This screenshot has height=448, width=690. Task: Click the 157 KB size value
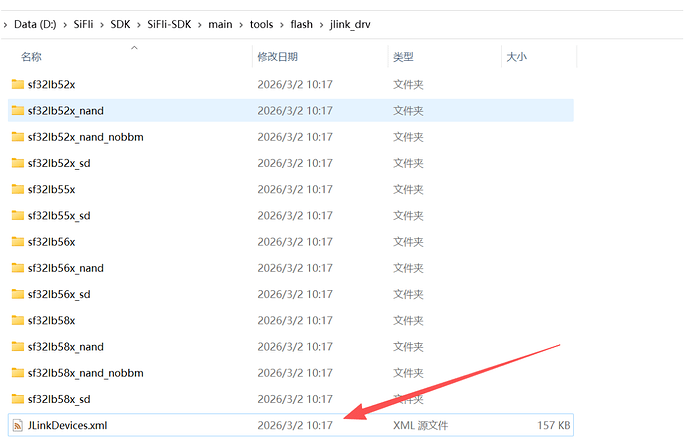[x=554, y=426]
